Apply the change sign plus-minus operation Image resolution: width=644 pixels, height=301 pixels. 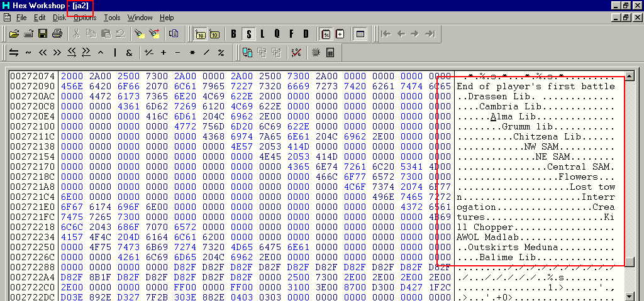(149, 53)
